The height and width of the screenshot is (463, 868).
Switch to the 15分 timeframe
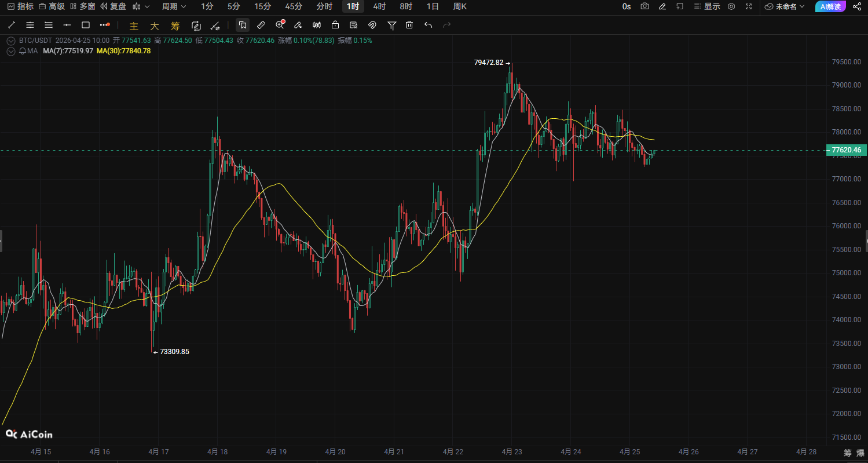pyautogui.click(x=262, y=6)
